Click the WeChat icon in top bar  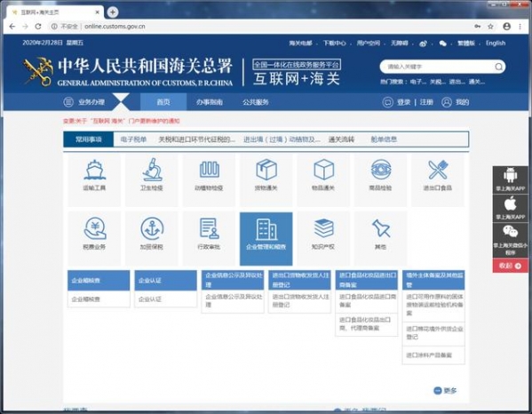point(443,44)
